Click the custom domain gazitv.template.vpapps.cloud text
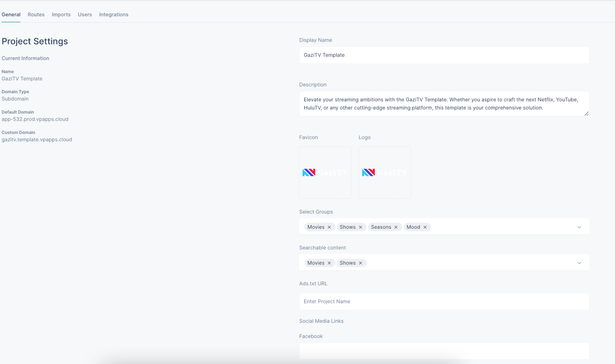Screen dimensions: 615x364 pyautogui.click(x=37, y=140)
